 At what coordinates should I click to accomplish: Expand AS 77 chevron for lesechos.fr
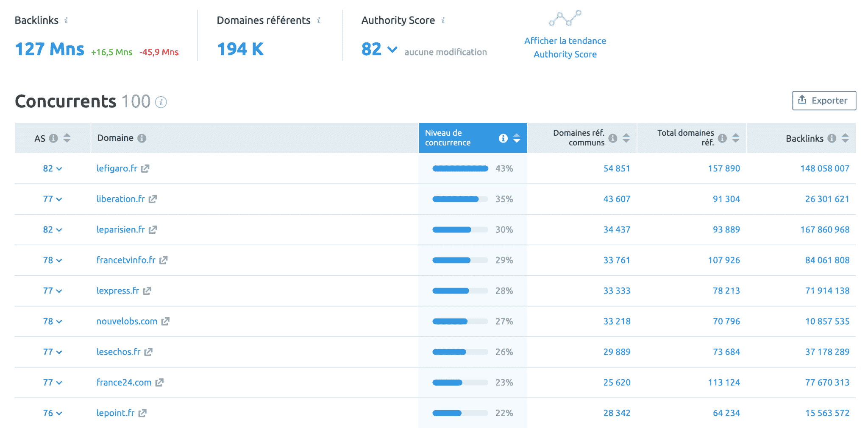[59, 352]
